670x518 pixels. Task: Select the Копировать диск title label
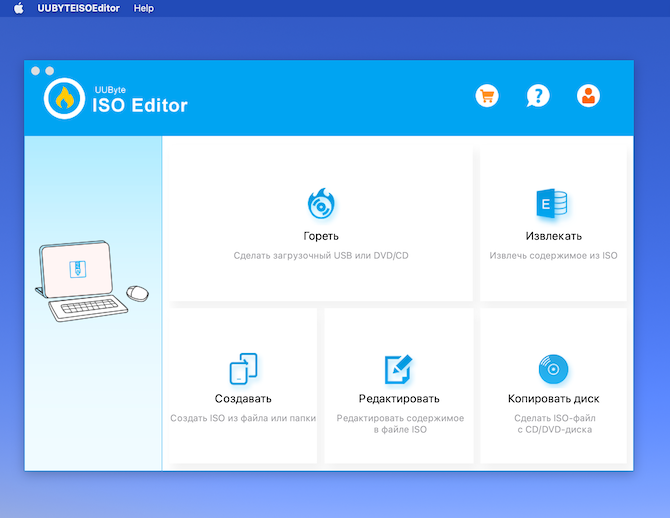pos(553,398)
